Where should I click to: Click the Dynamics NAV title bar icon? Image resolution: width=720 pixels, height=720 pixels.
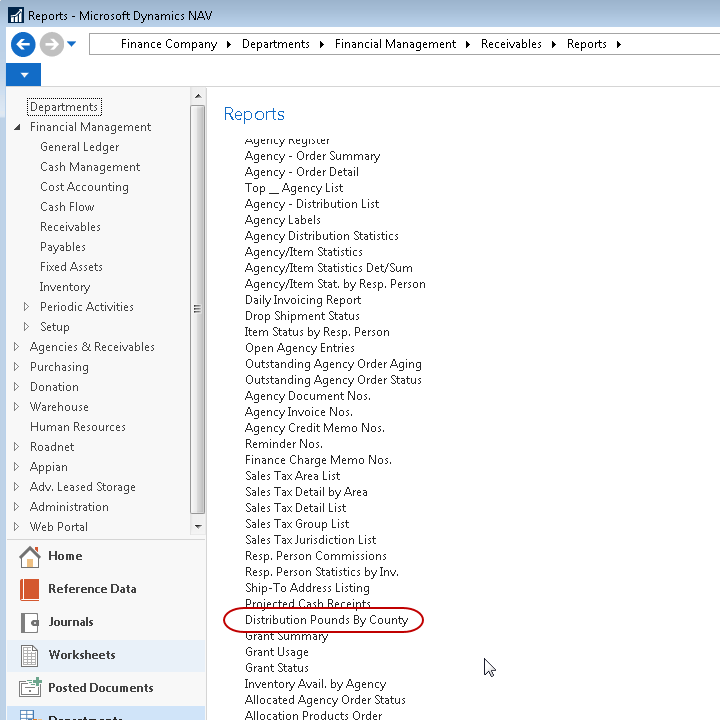(x=14, y=15)
